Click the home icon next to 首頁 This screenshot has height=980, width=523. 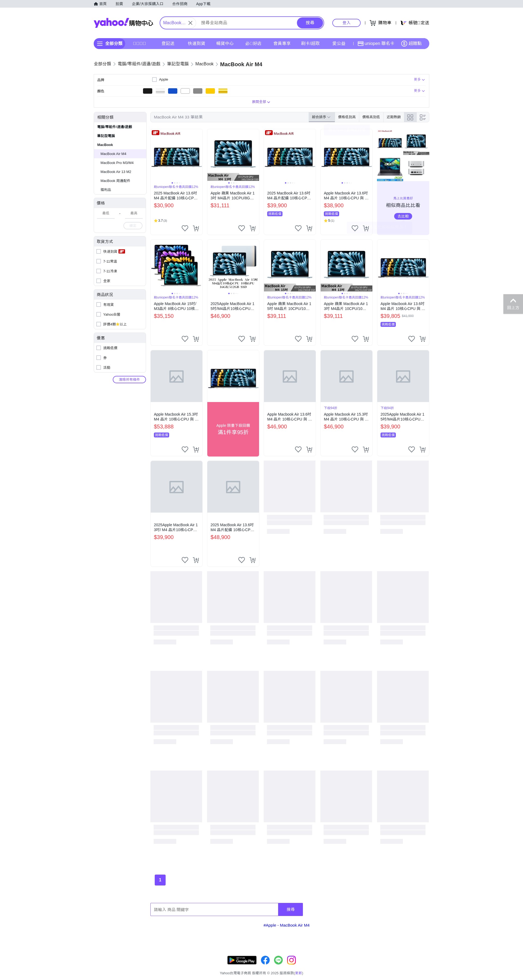[96, 4]
